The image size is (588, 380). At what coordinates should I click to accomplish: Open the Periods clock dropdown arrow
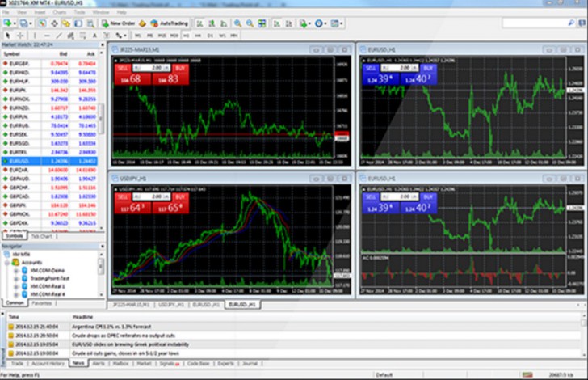(x=325, y=23)
